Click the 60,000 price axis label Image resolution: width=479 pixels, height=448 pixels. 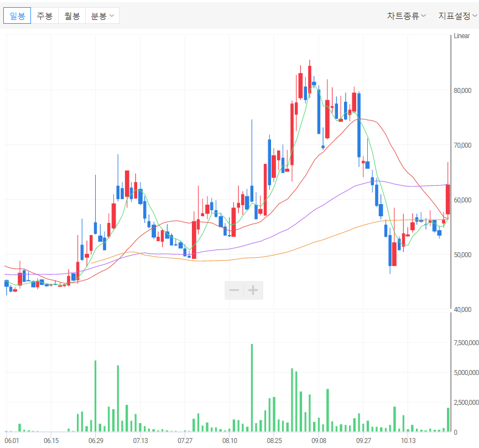(x=462, y=200)
